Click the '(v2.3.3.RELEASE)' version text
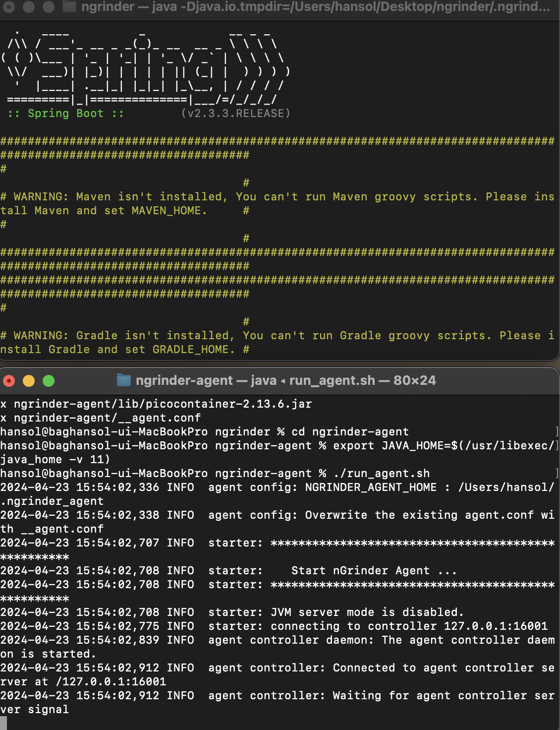This screenshot has height=730, width=560. (x=235, y=114)
